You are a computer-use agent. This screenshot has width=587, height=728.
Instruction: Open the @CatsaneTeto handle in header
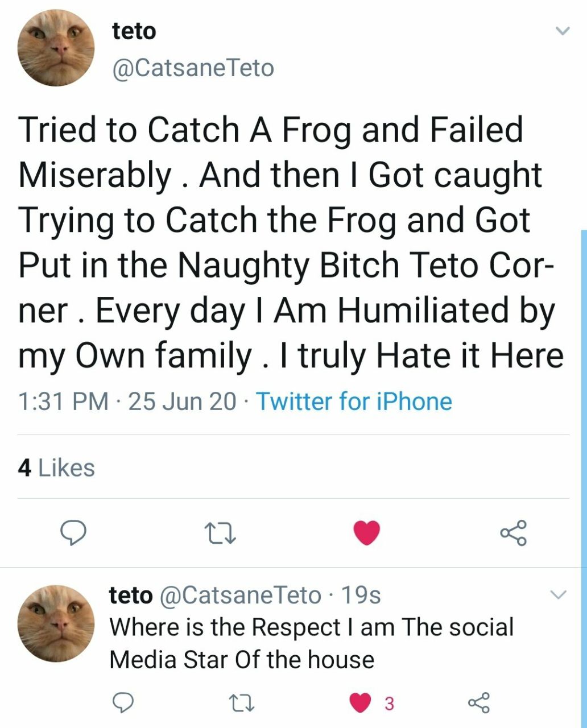pos(193,68)
